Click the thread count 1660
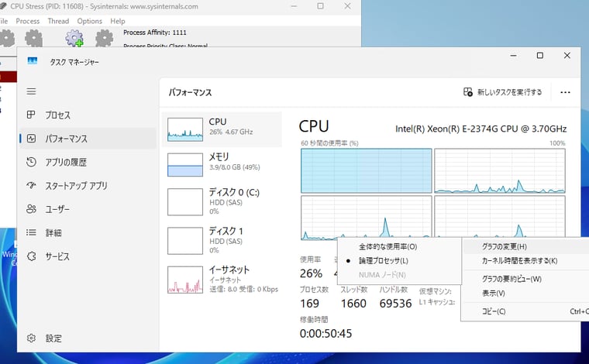Viewport: 589px width, 364px height. 353,304
